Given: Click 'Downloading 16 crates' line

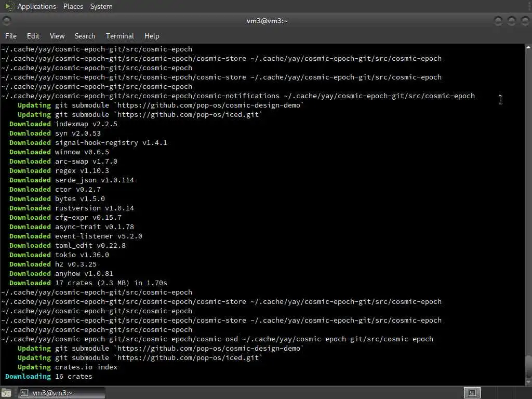Looking at the screenshot, I should pos(48,377).
